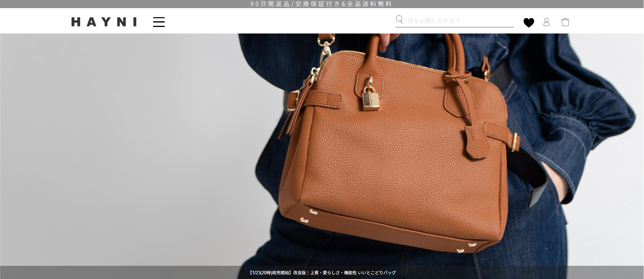Image resolution: width=644 pixels, height=279 pixels.
Task: Go to homepage via the HAYNI logo
Action: point(104,22)
